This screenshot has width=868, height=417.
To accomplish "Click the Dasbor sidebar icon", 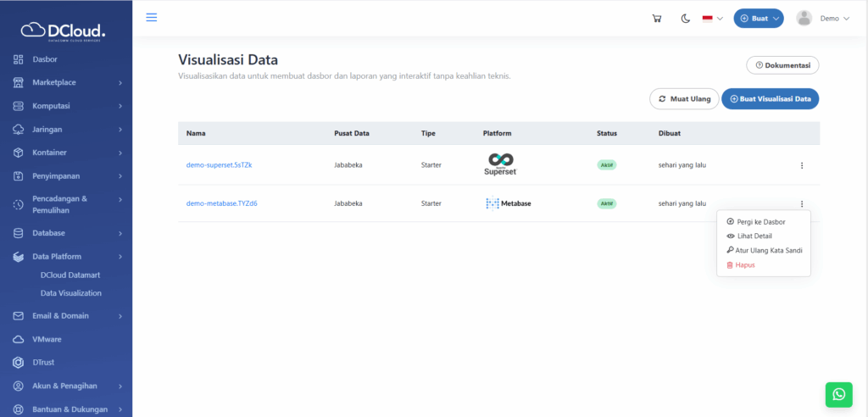I will click(19, 59).
